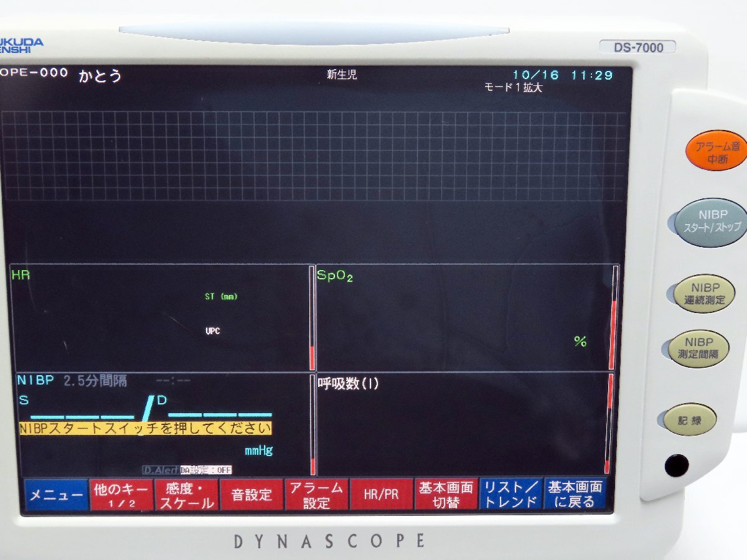Tap the HR alarm level bar
Viewport: 747px width, 560px height.
(x=312, y=318)
